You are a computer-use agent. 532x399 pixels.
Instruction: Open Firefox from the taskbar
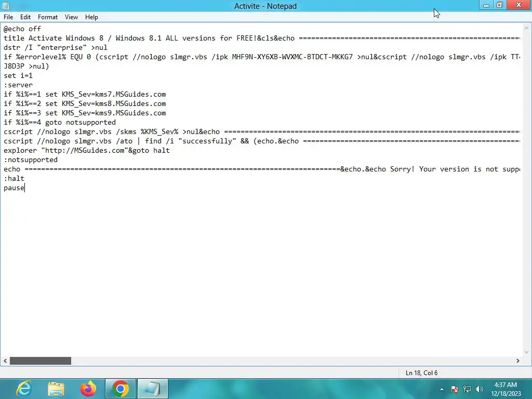click(88, 389)
